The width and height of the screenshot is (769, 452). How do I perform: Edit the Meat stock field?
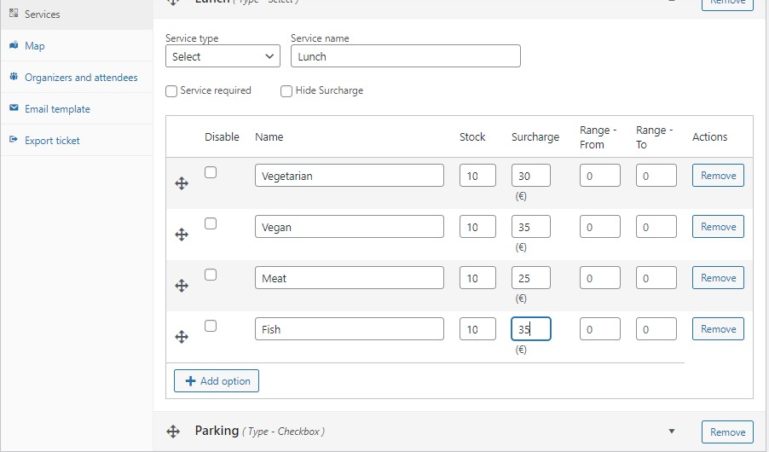pyautogui.click(x=478, y=278)
